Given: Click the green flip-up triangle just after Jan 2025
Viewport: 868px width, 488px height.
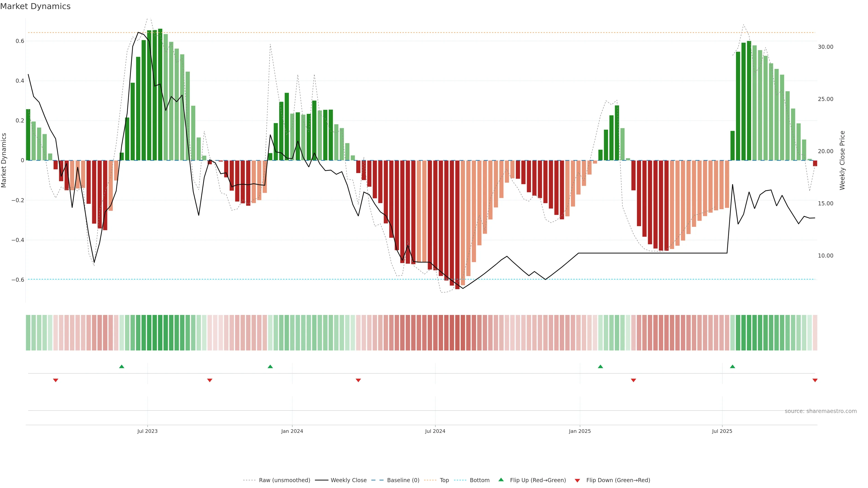Looking at the screenshot, I should (600, 366).
